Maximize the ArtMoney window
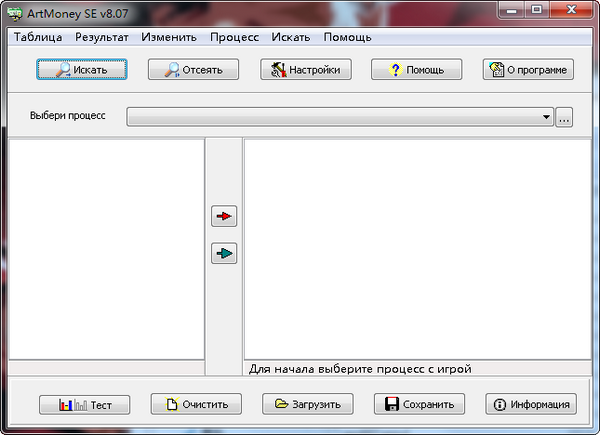The width and height of the screenshot is (600, 435). pos(537,10)
